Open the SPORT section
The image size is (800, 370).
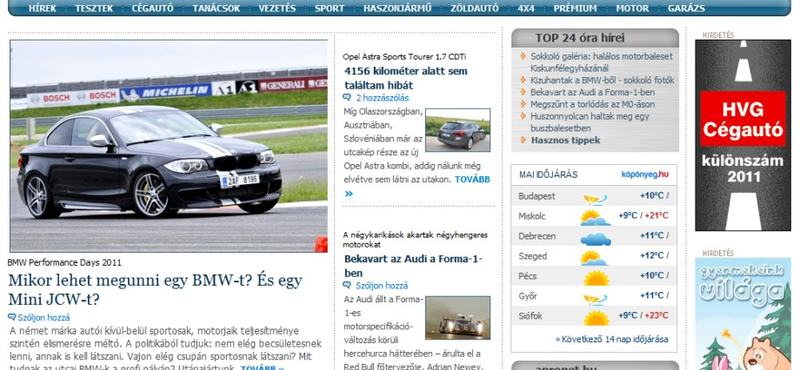click(329, 8)
